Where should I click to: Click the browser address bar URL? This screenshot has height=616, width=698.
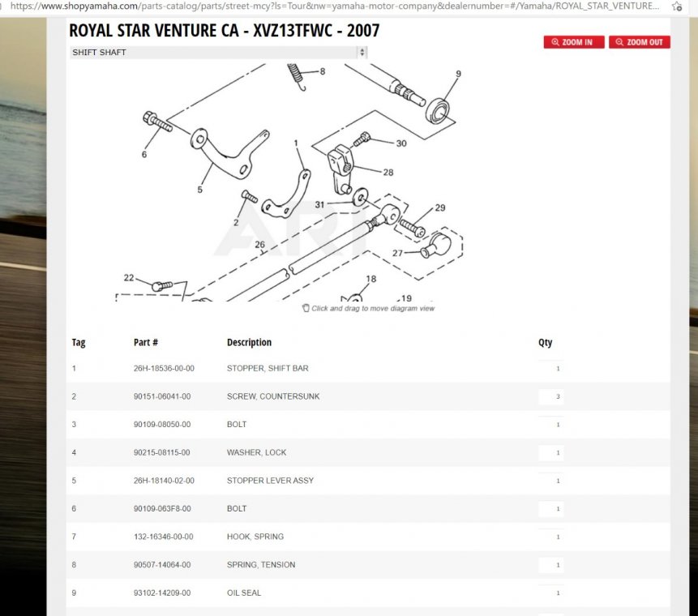click(x=332, y=6)
